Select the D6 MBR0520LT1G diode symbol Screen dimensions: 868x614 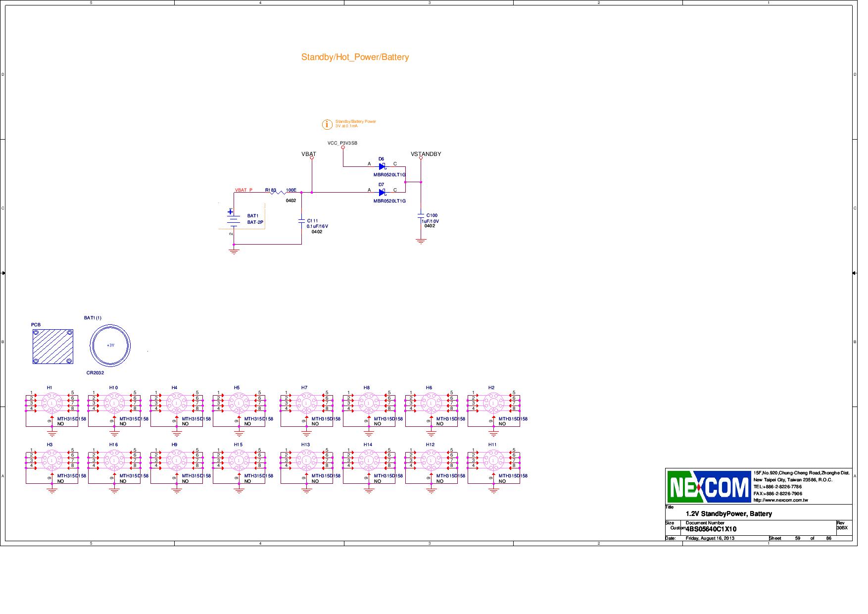click(x=381, y=167)
